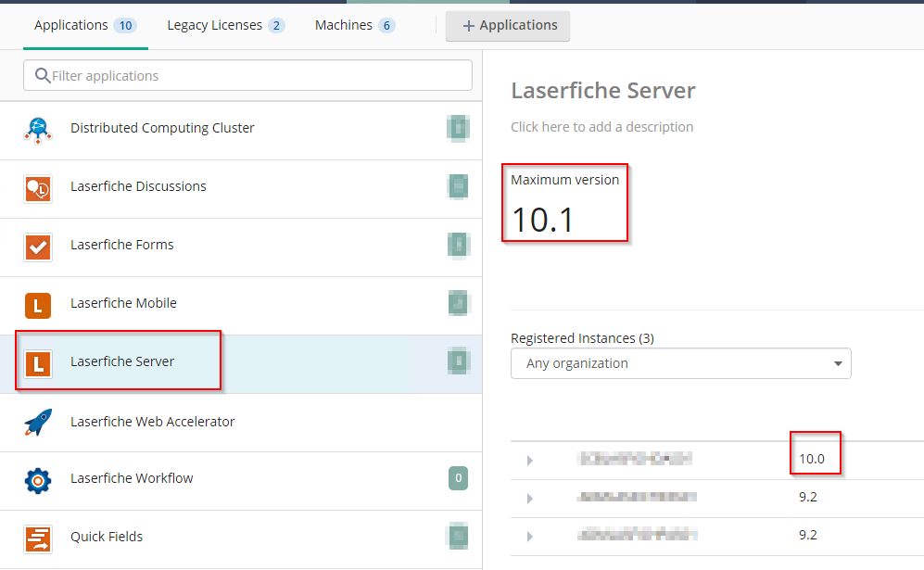Click the search magnifier icon
Viewport: 924px width, 570px height.
coord(43,75)
